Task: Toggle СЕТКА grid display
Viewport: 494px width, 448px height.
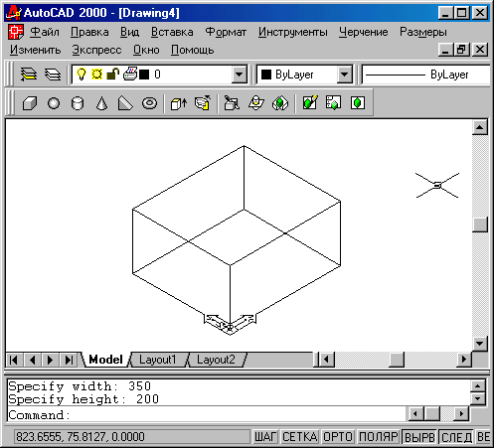Action: [x=300, y=437]
